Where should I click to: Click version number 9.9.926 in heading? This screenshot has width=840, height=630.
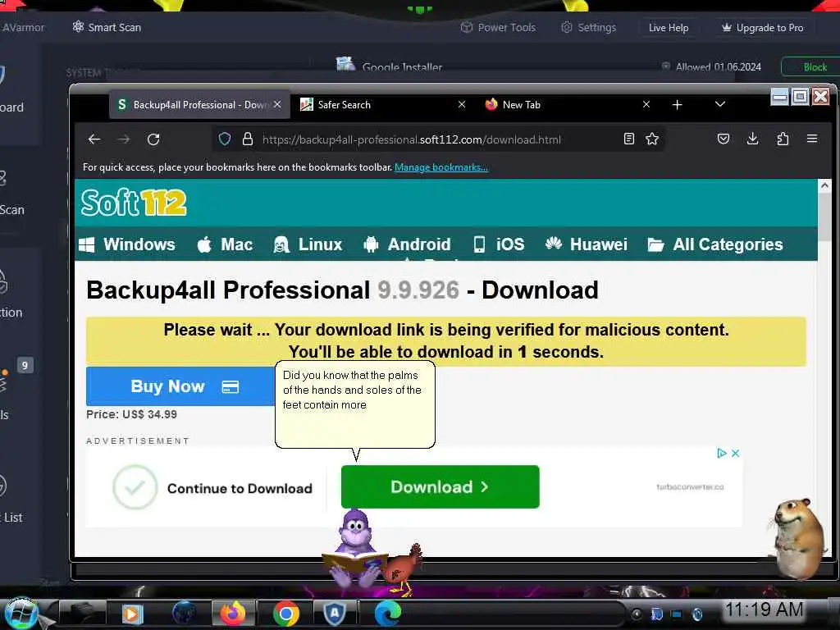pyautogui.click(x=418, y=290)
